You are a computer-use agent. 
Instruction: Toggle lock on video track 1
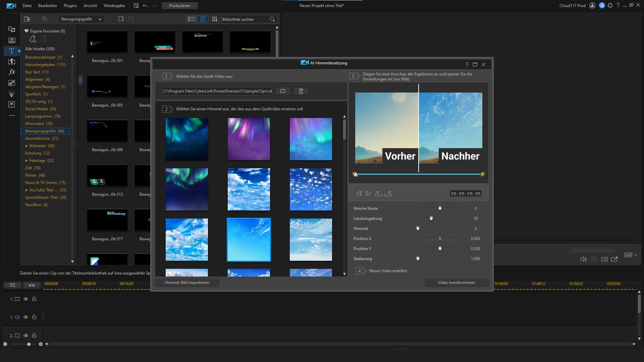(34, 299)
